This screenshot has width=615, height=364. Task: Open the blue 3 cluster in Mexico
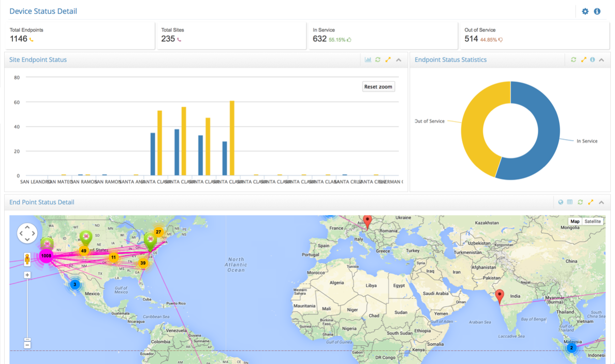point(75,284)
